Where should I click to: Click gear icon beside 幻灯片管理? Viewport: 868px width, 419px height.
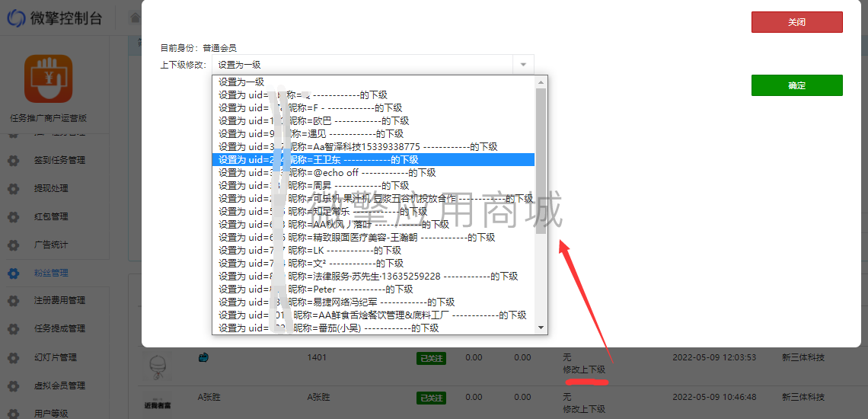click(13, 357)
